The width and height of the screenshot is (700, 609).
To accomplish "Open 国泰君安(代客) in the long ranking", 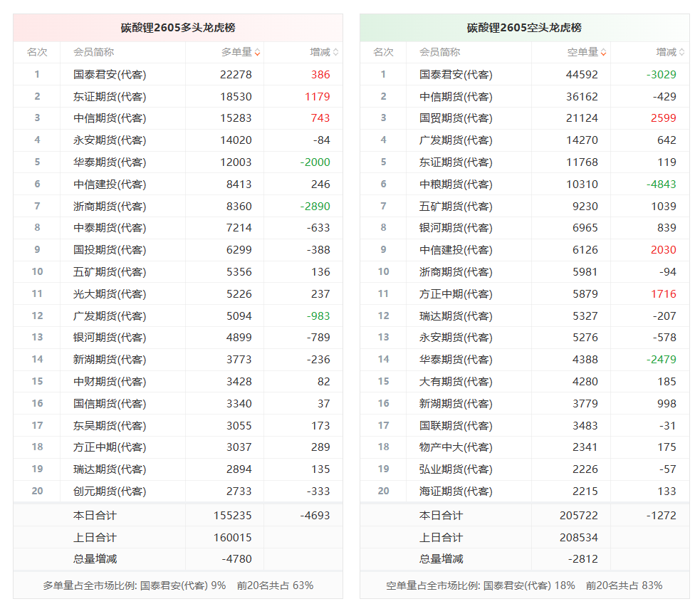I will click(x=110, y=75).
